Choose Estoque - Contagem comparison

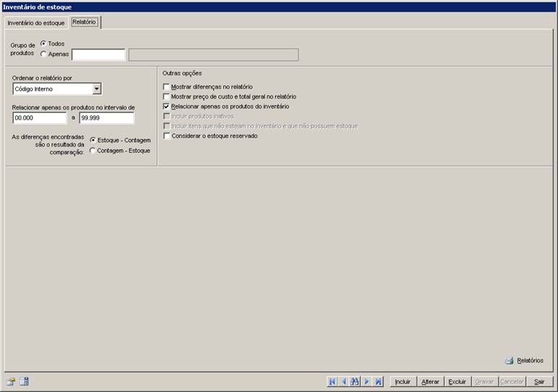click(x=93, y=140)
